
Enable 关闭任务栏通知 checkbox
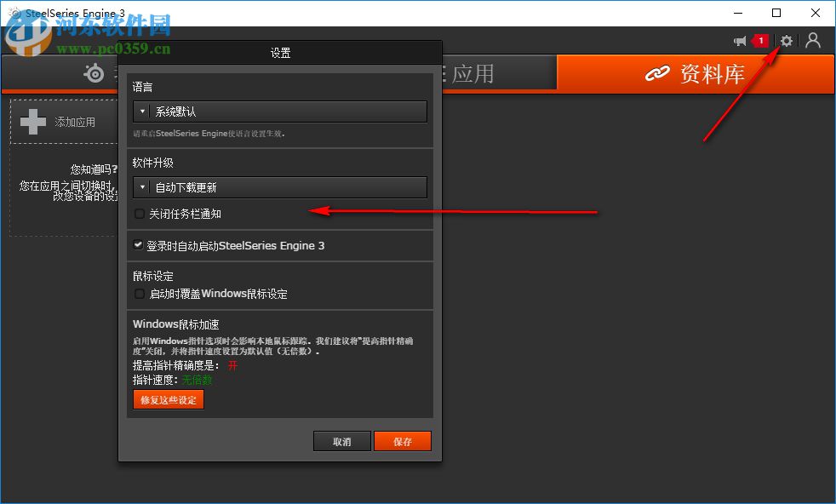(139, 214)
